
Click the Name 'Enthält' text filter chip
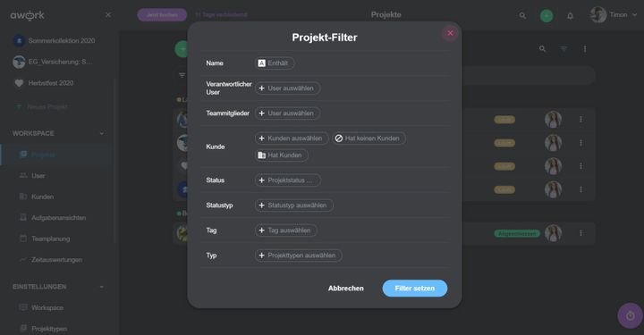click(275, 63)
